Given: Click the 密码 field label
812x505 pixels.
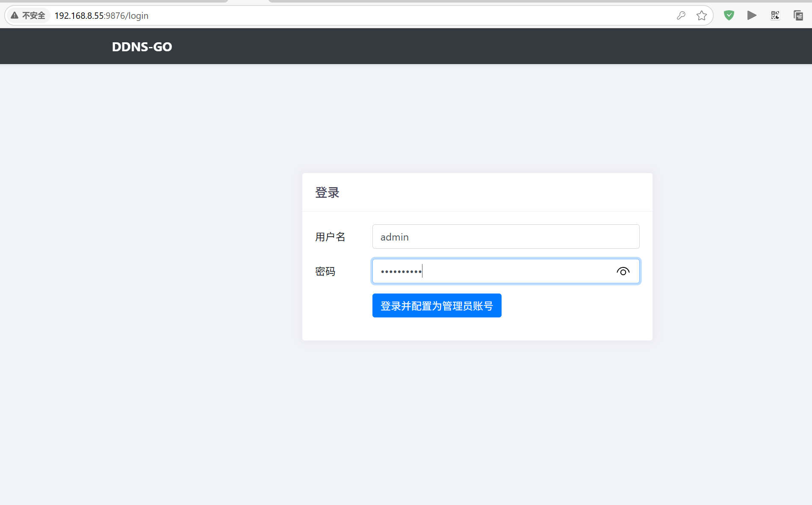Looking at the screenshot, I should click(x=325, y=271).
